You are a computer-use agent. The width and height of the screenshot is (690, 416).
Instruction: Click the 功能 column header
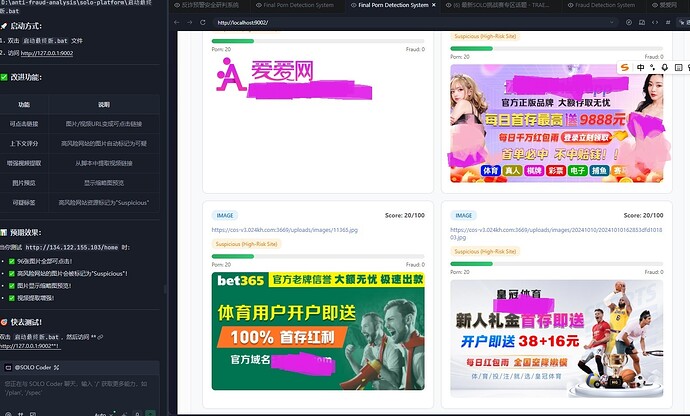point(24,105)
